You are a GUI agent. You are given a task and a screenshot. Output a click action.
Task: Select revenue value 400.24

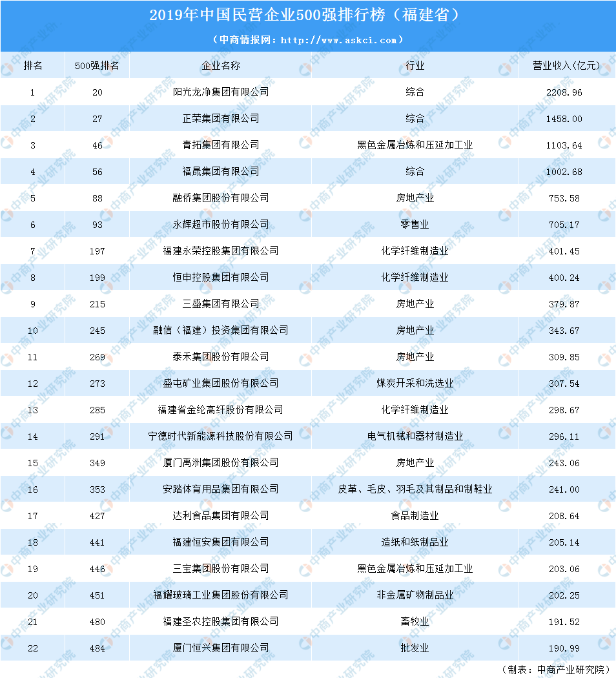pos(564,278)
